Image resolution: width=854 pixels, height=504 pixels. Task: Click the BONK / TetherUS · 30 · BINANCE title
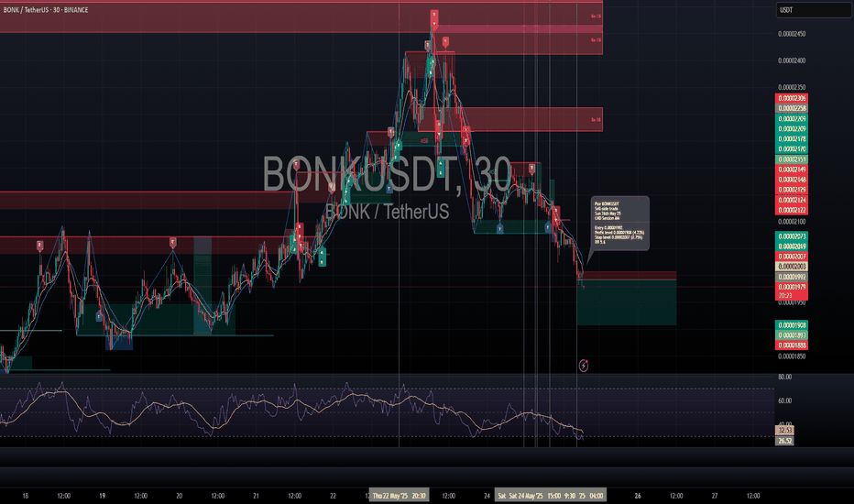point(46,10)
